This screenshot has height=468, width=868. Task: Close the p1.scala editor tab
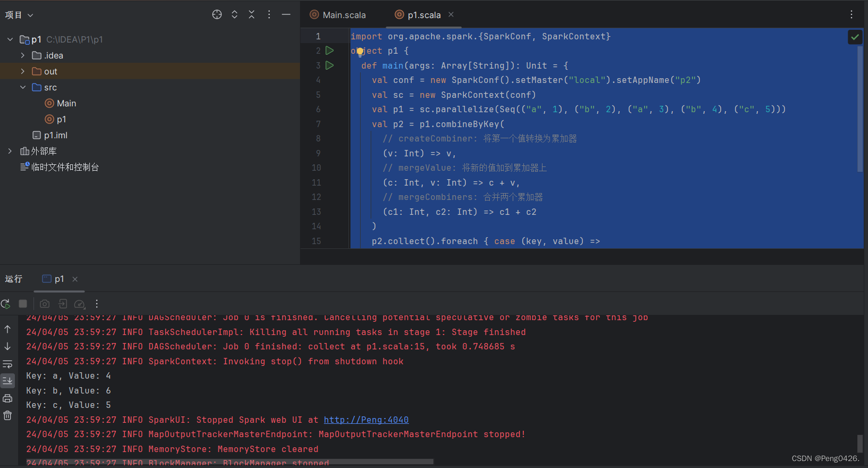pos(451,14)
